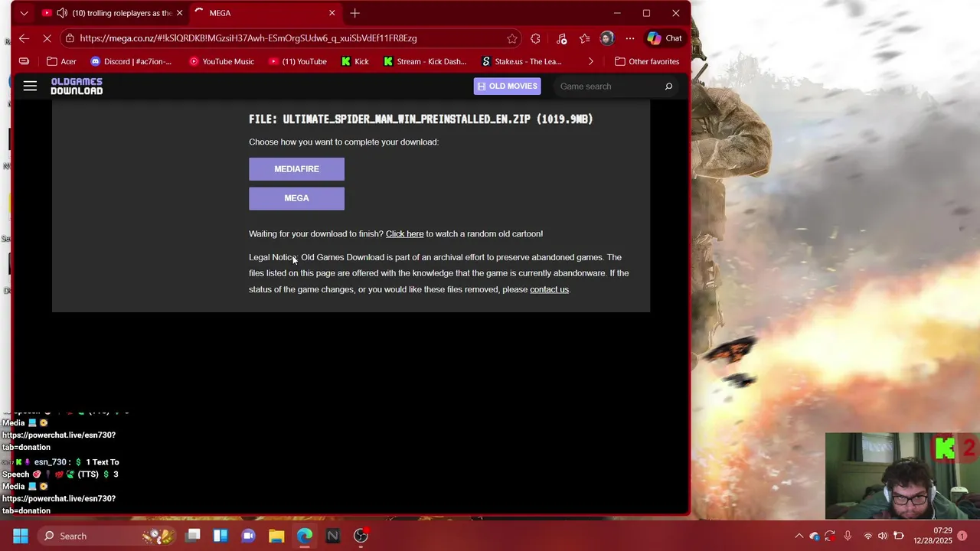This screenshot has height=551, width=980.
Task: Stop loading the page with X button
Action: pyautogui.click(x=47, y=38)
